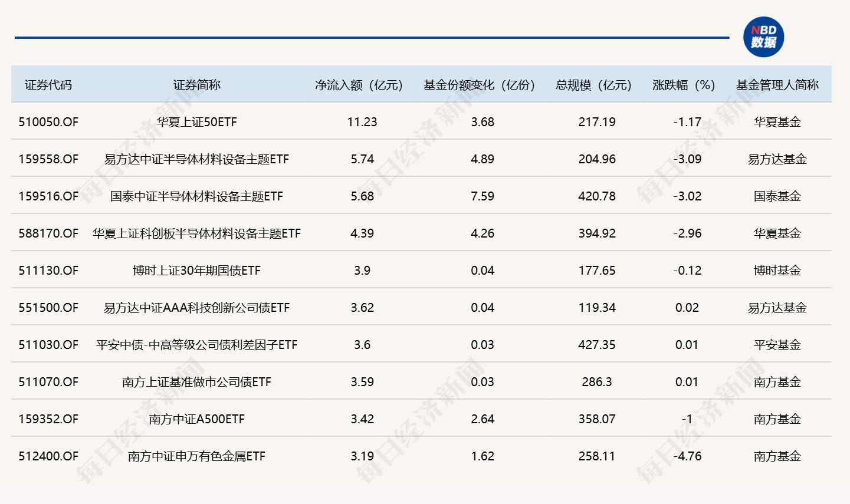Select total scale value 177.65
This screenshot has height=504, width=850.
pos(597,271)
